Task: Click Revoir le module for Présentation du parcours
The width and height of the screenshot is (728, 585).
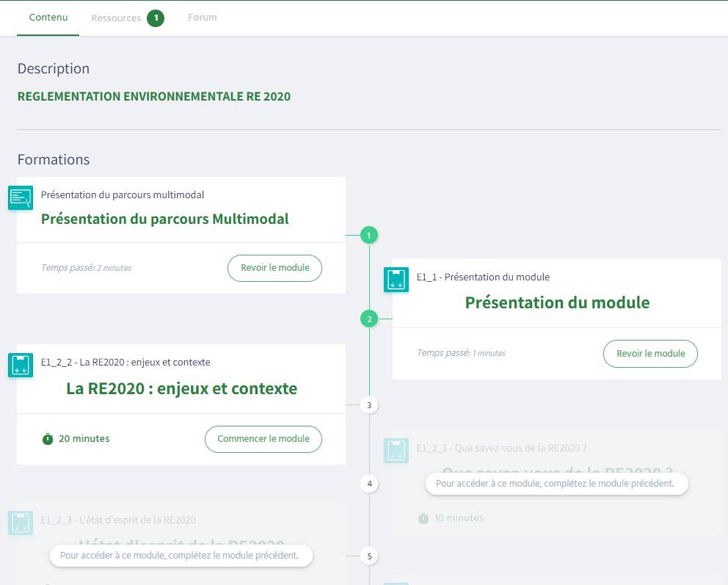Action: (x=274, y=268)
